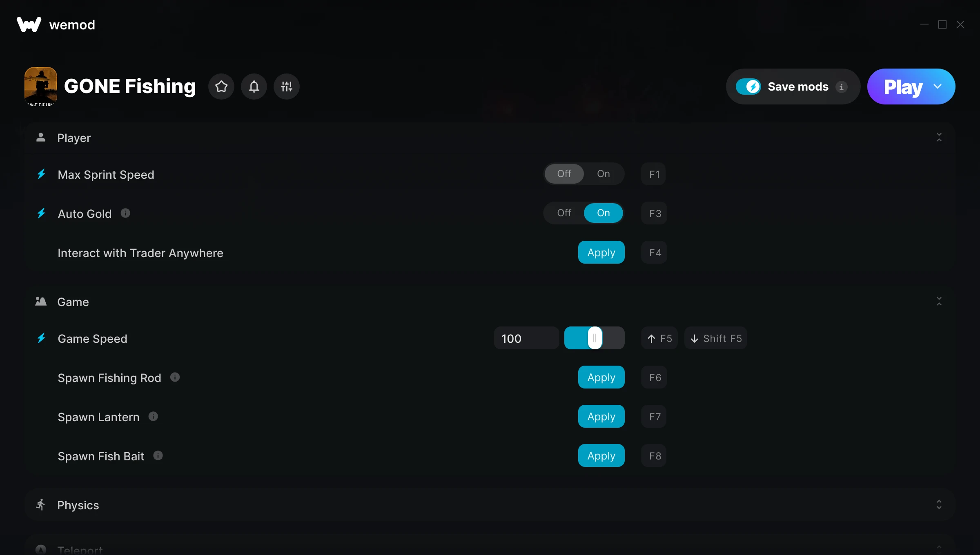Turn Off Auto Gold
The image size is (980, 555).
pyautogui.click(x=564, y=213)
